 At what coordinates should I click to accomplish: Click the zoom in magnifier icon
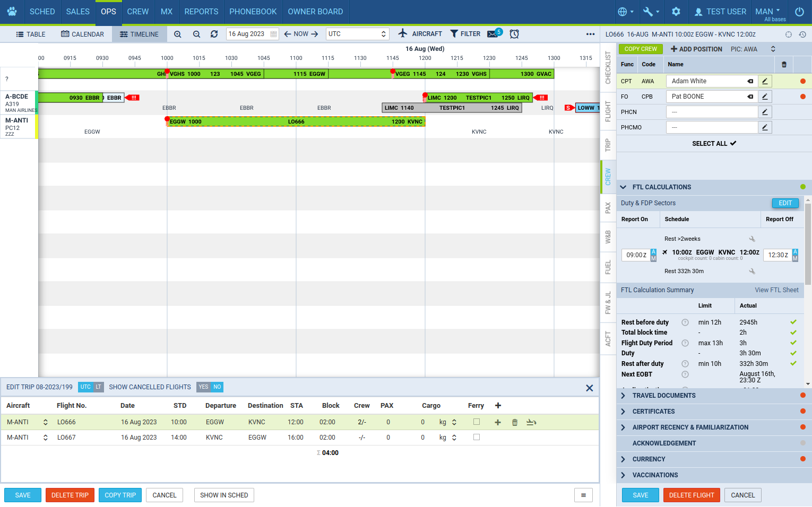tap(178, 34)
